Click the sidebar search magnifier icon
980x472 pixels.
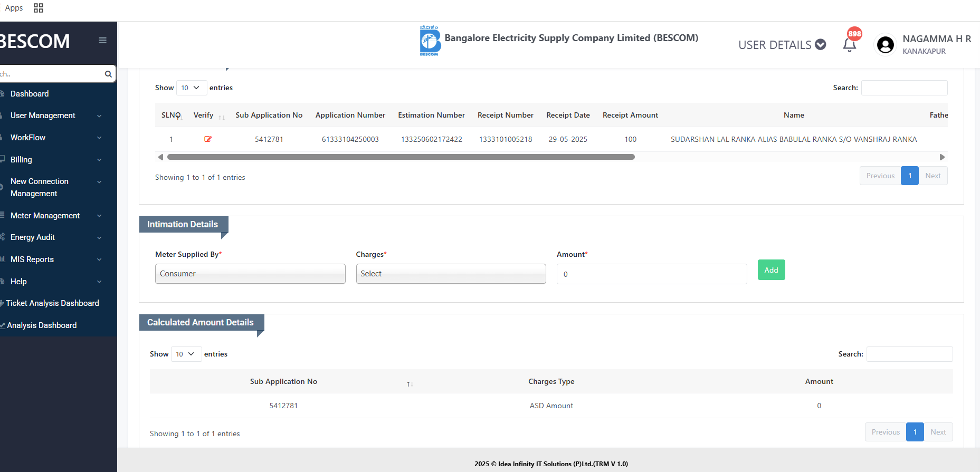(x=108, y=74)
